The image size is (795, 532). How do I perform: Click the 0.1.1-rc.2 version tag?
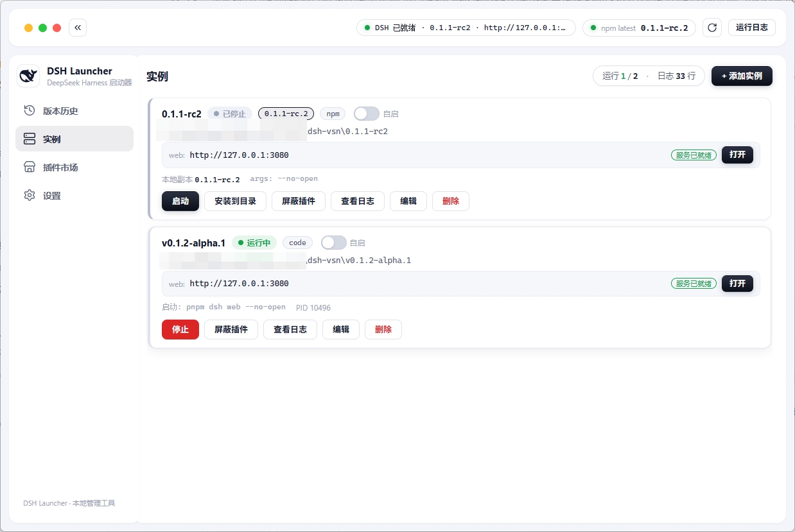point(286,114)
